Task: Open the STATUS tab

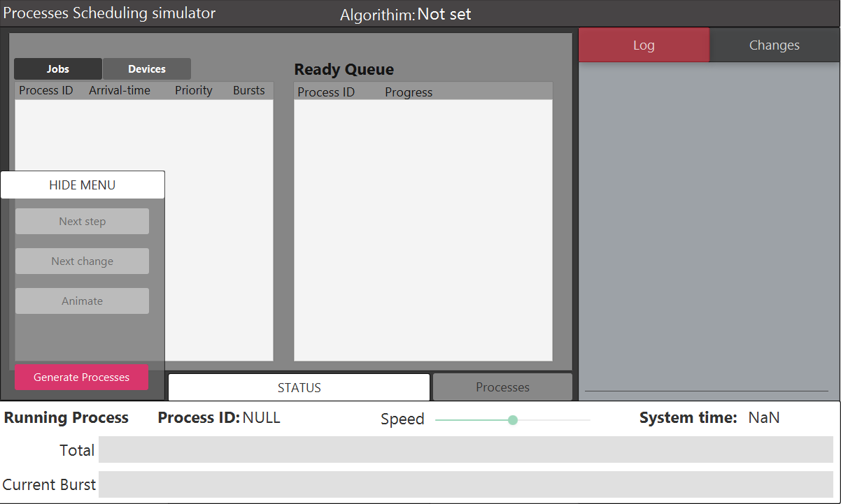Action: [299, 388]
